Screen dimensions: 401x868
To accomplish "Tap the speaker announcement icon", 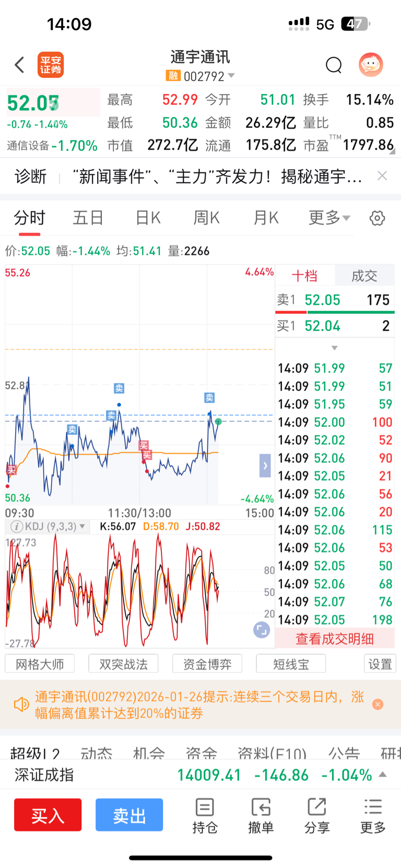I will tap(21, 705).
